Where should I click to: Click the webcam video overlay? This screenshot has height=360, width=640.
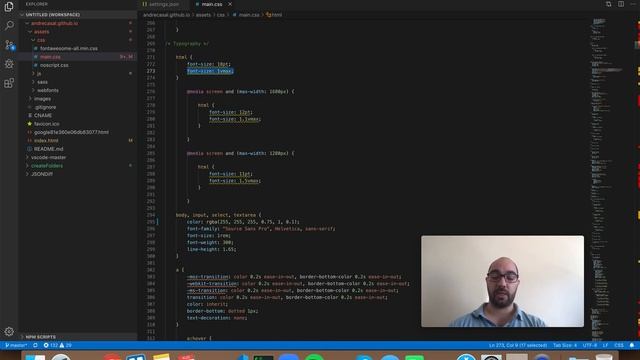(502, 281)
